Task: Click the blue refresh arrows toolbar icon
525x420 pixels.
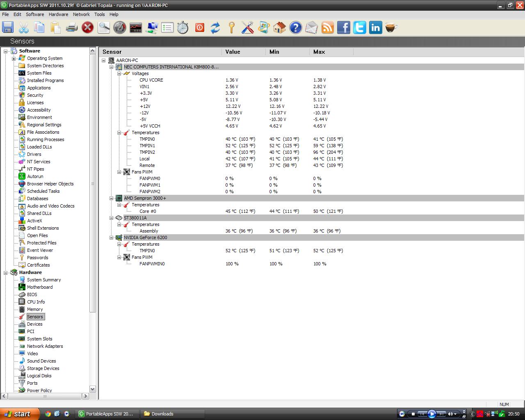Action: 215,27
